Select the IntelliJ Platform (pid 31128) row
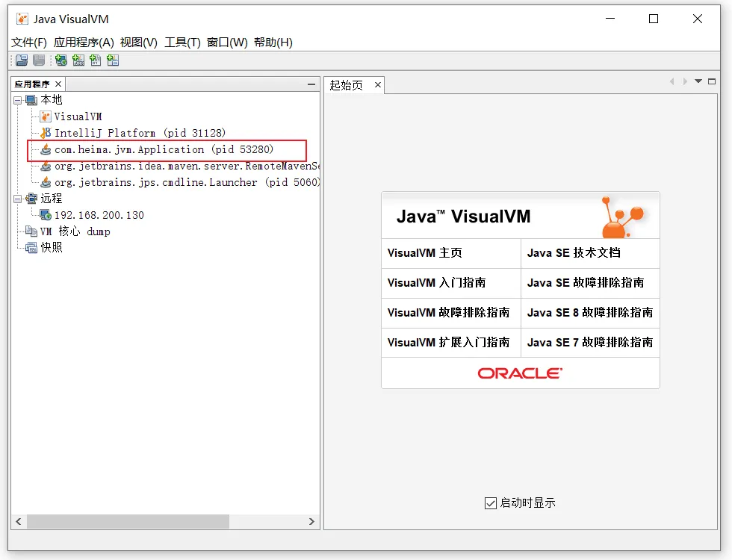The image size is (732, 560). pyautogui.click(x=140, y=133)
